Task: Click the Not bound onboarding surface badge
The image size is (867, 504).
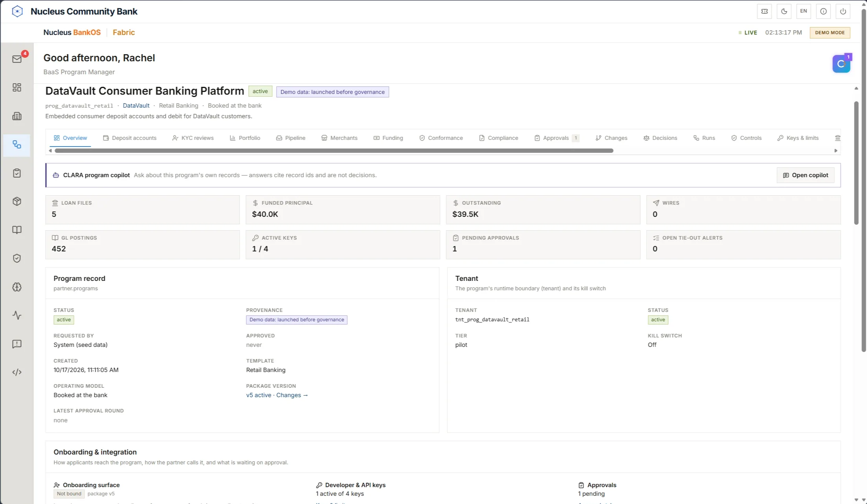Action: [69, 494]
